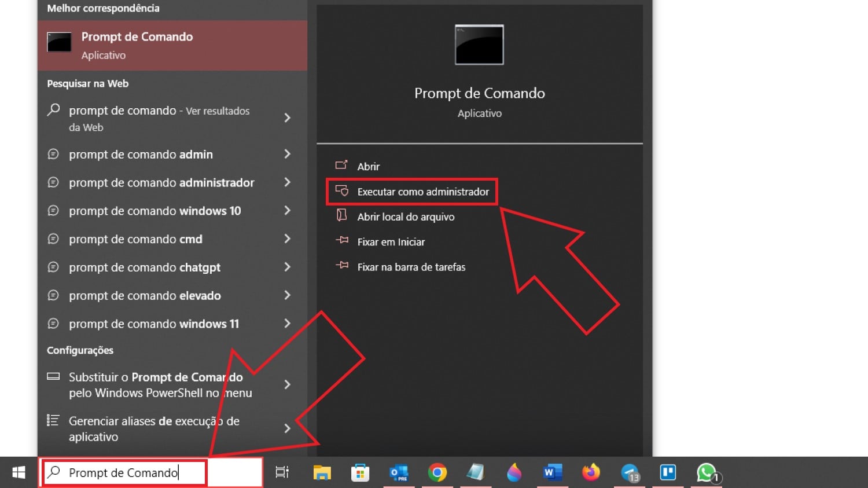Click the web search magnifier icon
This screenshot has height=488, width=868.
(53, 109)
